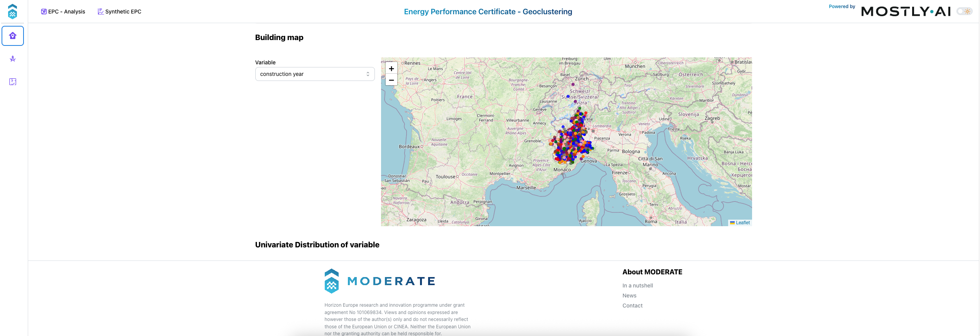Viewport: 980px width, 336px height.
Task: Open the Synthetic EPC tab
Action: pos(120,12)
